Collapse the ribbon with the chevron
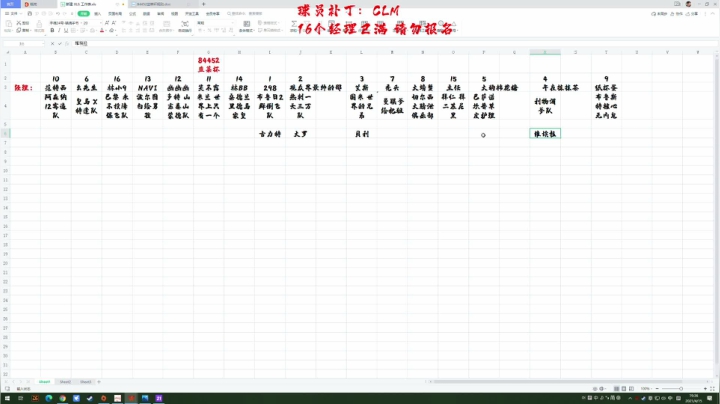Image resolution: width=720 pixels, height=404 pixels. tap(713, 14)
